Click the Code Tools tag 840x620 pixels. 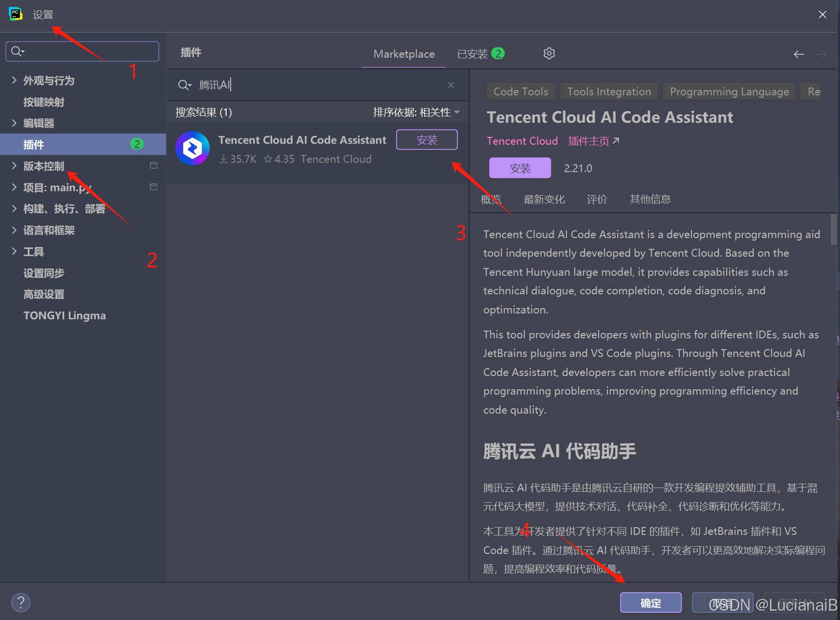pos(521,91)
